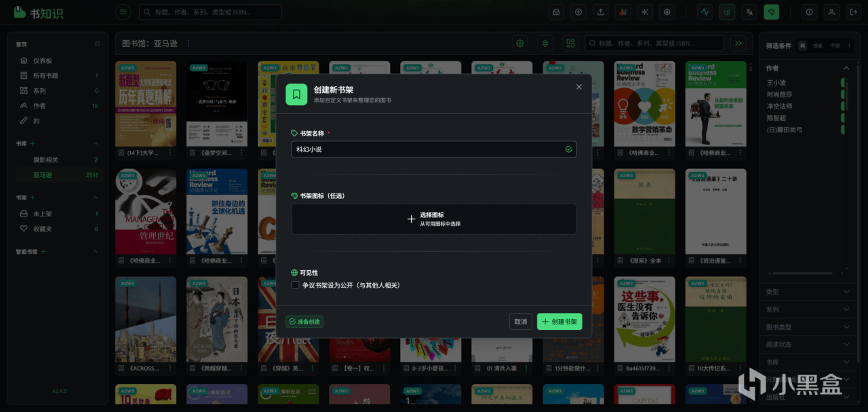The image size is (868, 412).
Task: Expand the 系列 filter section
Action: (807, 310)
